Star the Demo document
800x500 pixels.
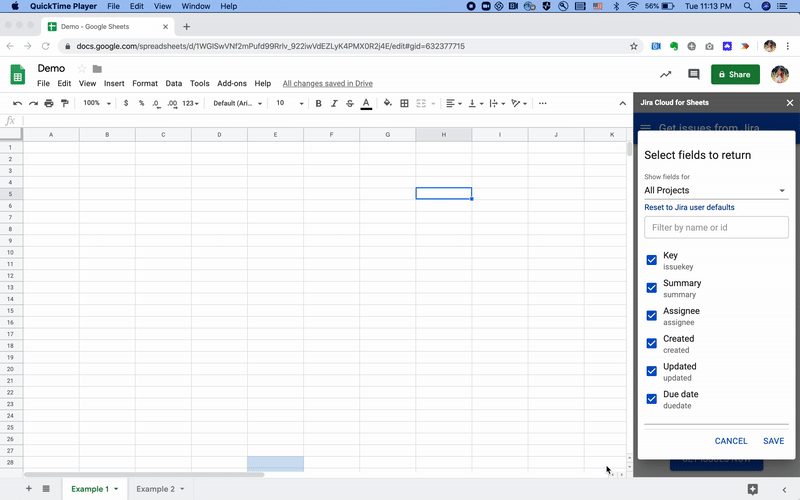(x=82, y=68)
